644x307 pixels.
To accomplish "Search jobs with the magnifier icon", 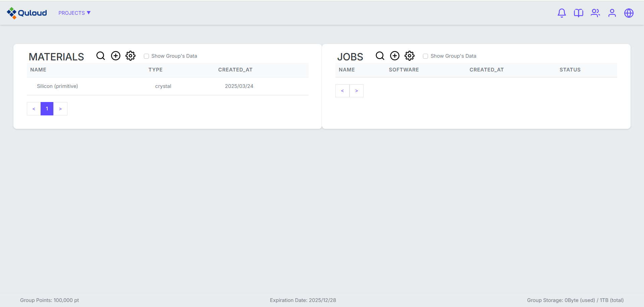I will pyautogui.click(x=380, y=56).
